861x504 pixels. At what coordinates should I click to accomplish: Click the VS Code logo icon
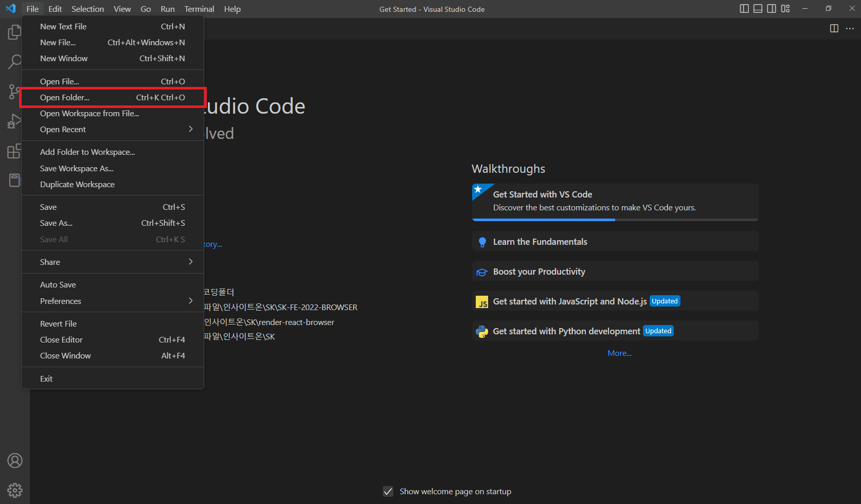(x=11, y=9)
